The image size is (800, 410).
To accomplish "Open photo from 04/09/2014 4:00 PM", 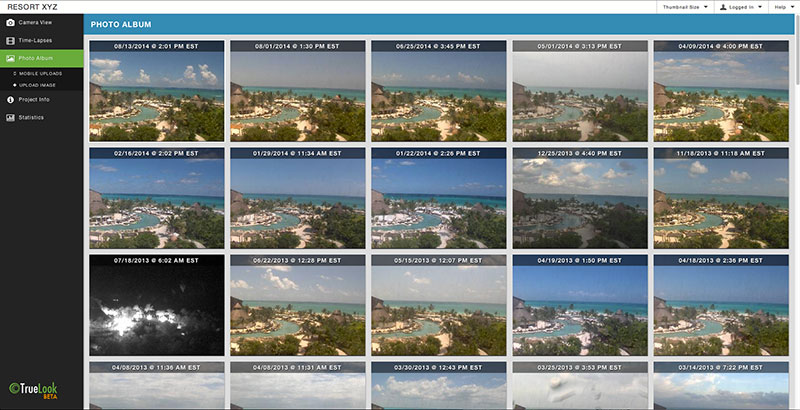I will (x=721, y=91).
